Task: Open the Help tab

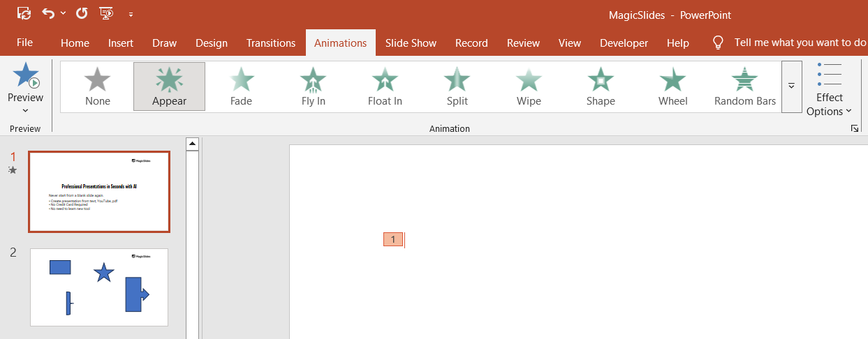Action: 678,43
